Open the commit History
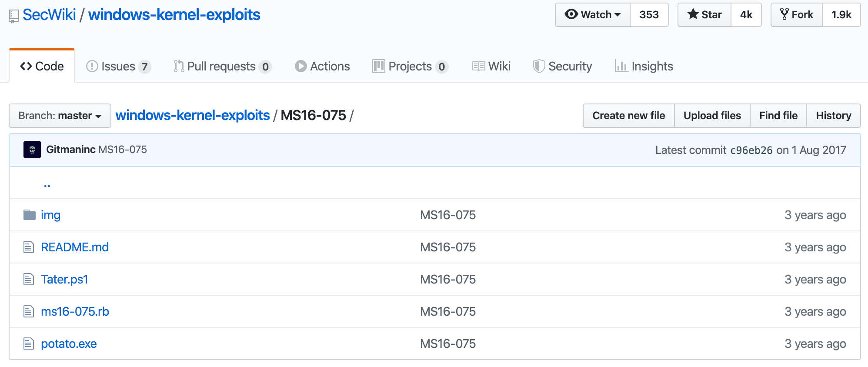 833,116
